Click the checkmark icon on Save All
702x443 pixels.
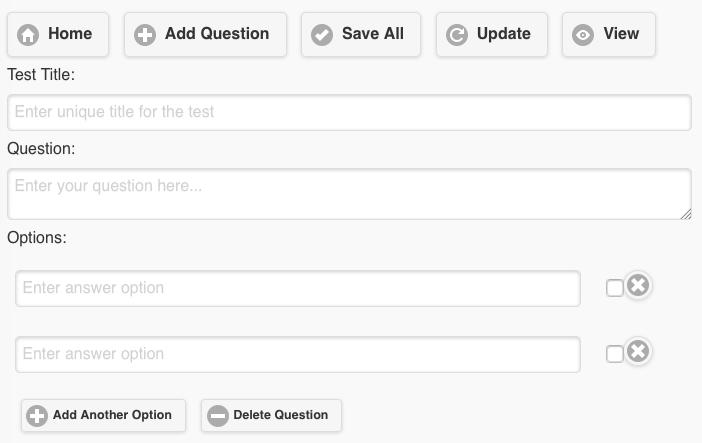(x=322, y=35)
